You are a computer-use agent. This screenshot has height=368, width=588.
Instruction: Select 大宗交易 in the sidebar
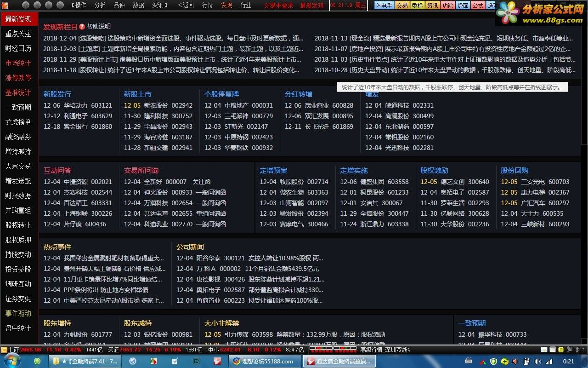tap(18, 166)
